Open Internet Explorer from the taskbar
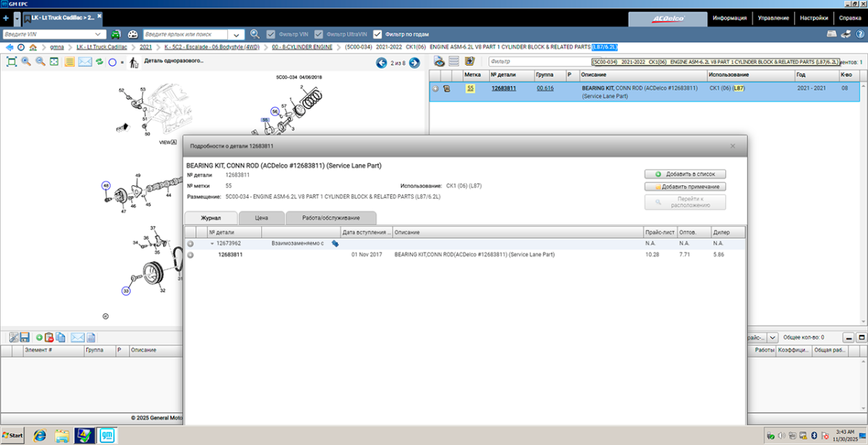This screenshot has width=868, height=445. pos(39,435)
